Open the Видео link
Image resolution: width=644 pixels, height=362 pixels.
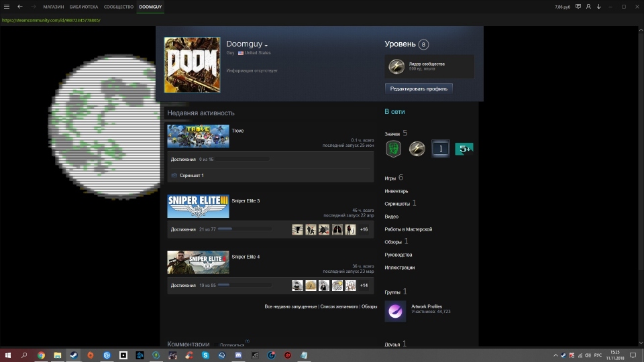pyautogui.click(x=391, y=217)
